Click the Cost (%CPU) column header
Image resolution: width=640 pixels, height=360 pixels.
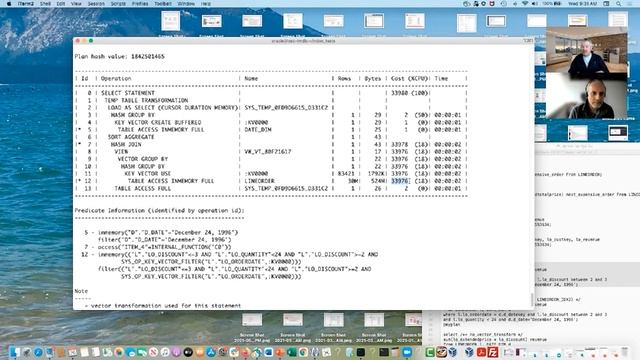409,78
